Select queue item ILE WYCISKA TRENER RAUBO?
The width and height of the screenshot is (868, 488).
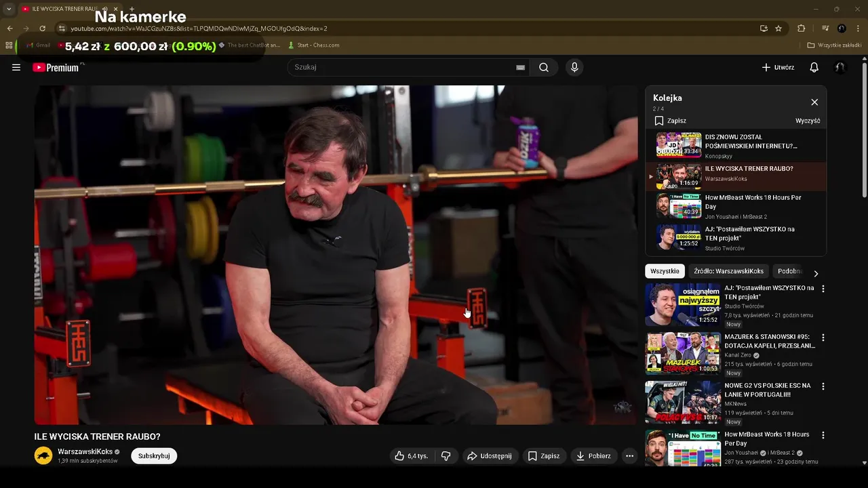coord(736,177)
